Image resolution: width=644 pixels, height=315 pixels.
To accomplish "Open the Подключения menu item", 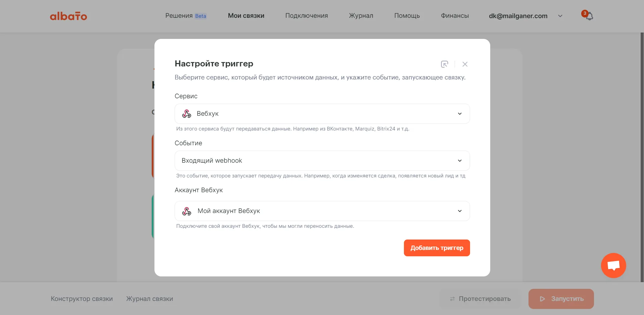I will (307, 16).
